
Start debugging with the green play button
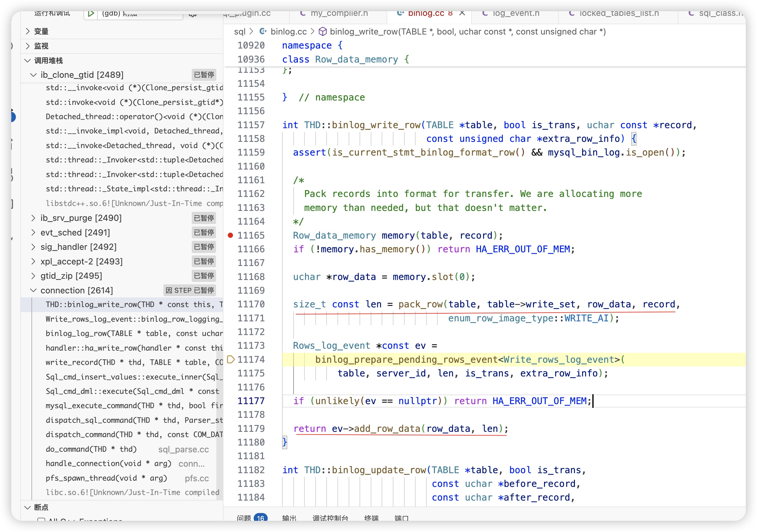[x=91, y=13]
